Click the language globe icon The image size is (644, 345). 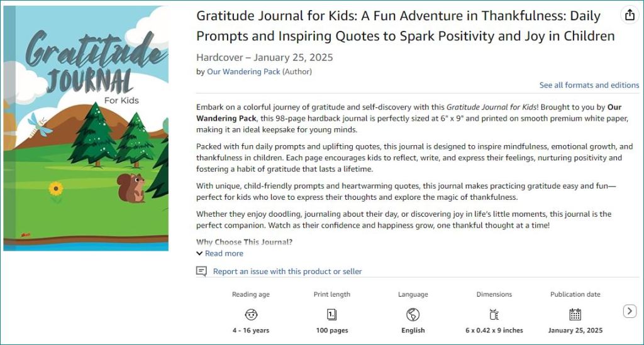click(413, 314)
